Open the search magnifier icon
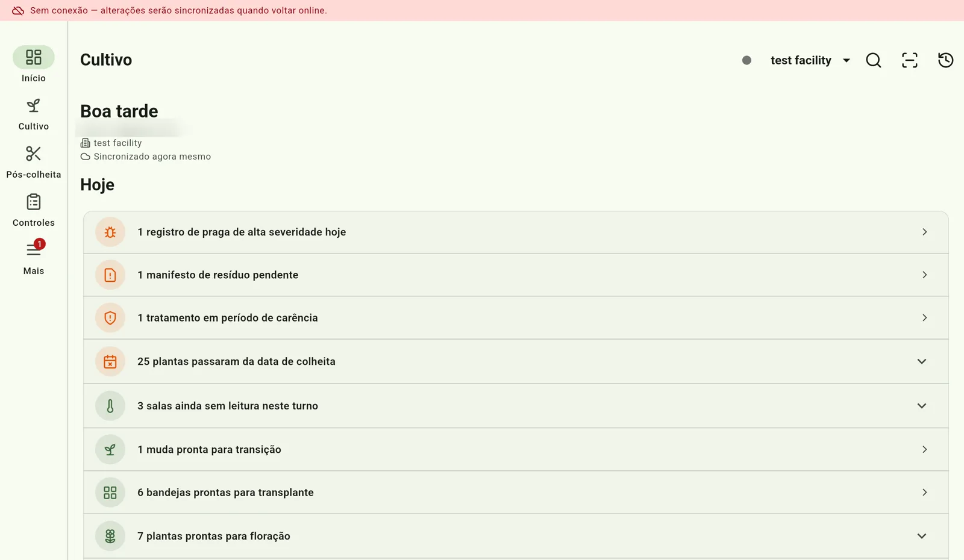Screen dimensions: 964x560 click(x=874, y=60)
